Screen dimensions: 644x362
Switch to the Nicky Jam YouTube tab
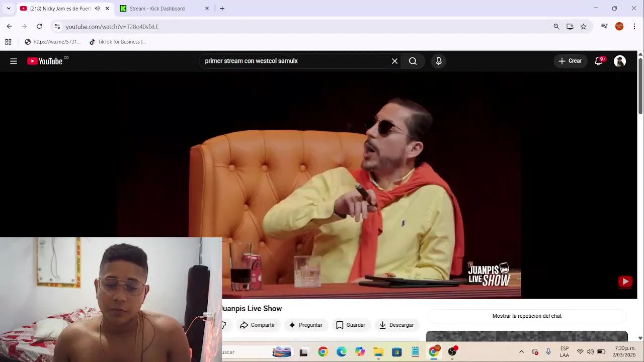[x=59, y=9]
